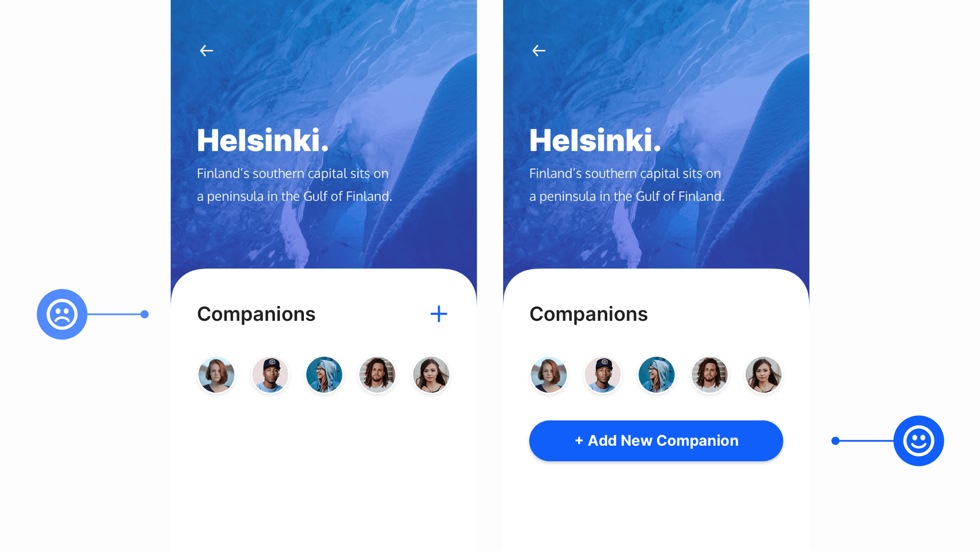Viewport: 980px width, 551px height.
Task: Select first companion profile thumbnail
Action: pos(216,375)
